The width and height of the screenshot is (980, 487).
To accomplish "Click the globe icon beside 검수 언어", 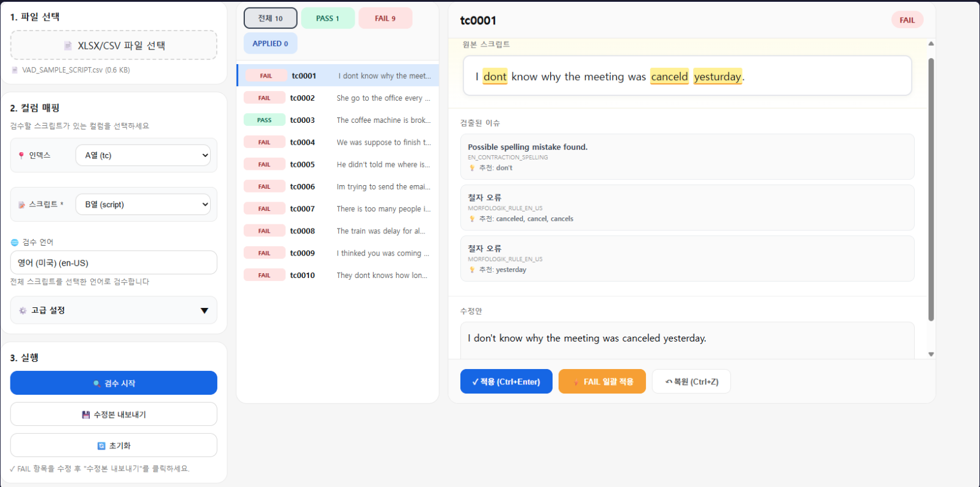I will [15, 243].
